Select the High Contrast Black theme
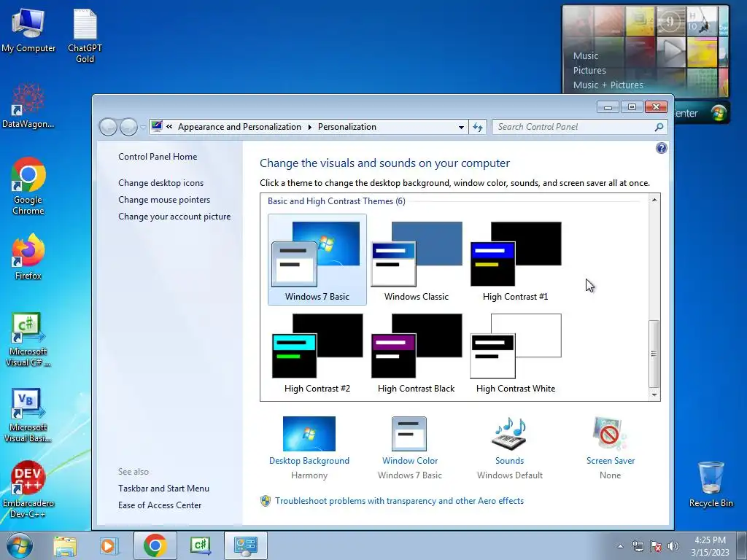This screenshot has height=560, width=747. (417, 352)
